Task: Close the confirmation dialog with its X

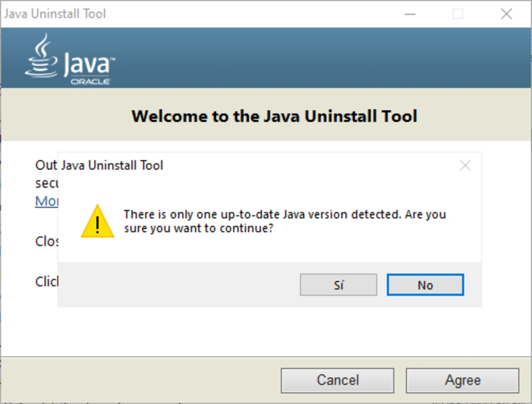Action: 465,166
